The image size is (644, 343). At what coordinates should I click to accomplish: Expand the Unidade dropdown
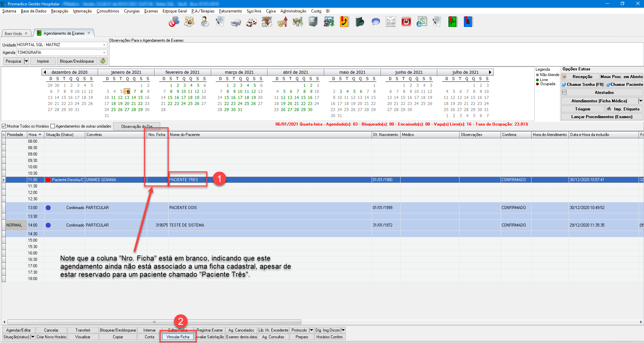click(104, 45)
